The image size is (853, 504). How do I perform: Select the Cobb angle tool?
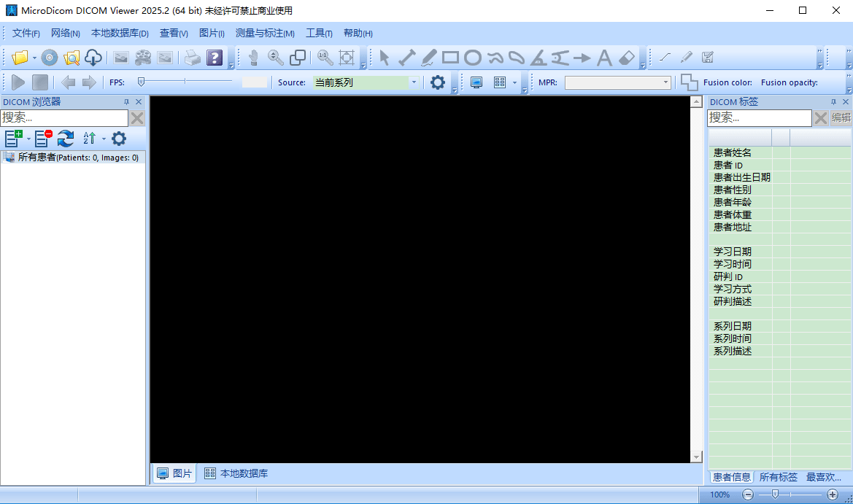(560, 58)
